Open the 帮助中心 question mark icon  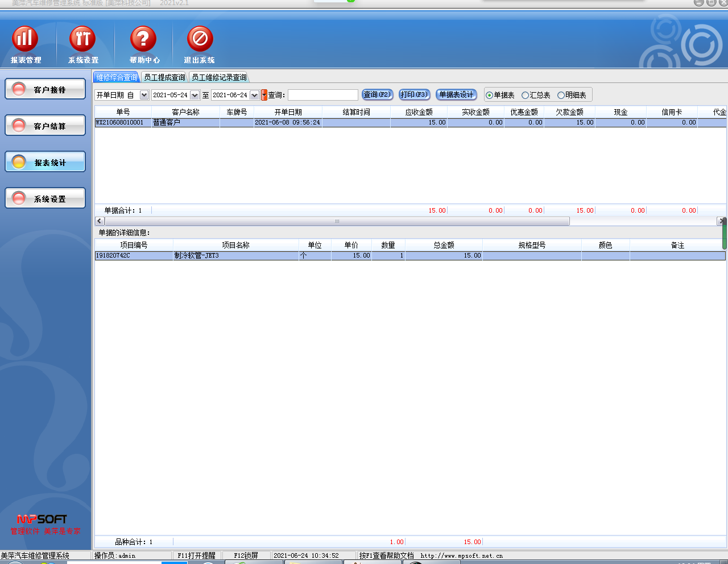pyautogui.click(x=144, y=45)
